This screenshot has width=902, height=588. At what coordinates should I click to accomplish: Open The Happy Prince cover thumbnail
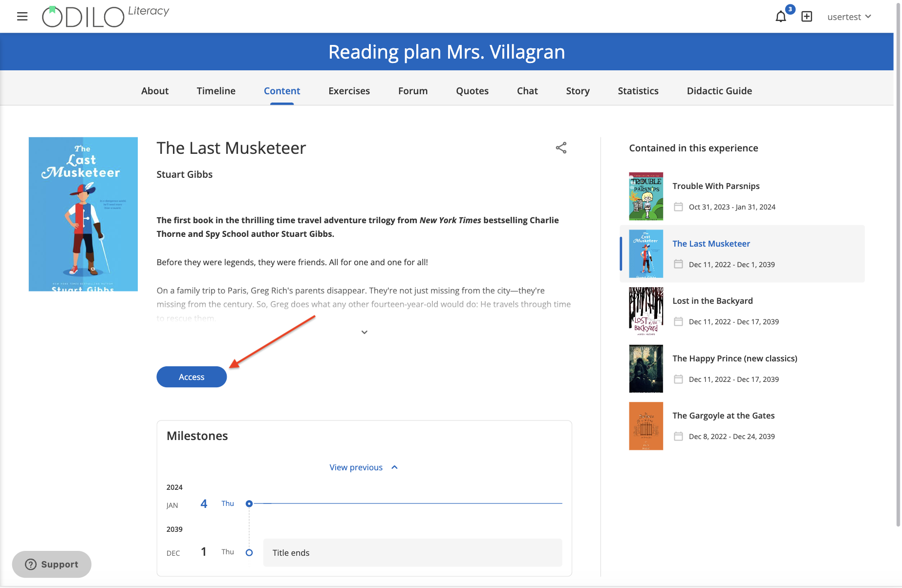coord(646,369)
